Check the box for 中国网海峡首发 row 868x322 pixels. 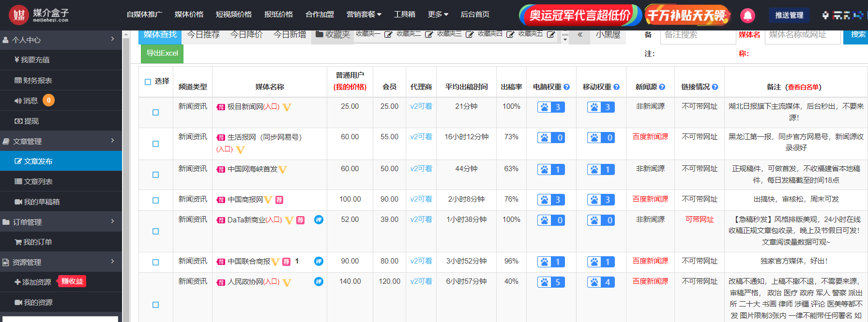point(155,175)
